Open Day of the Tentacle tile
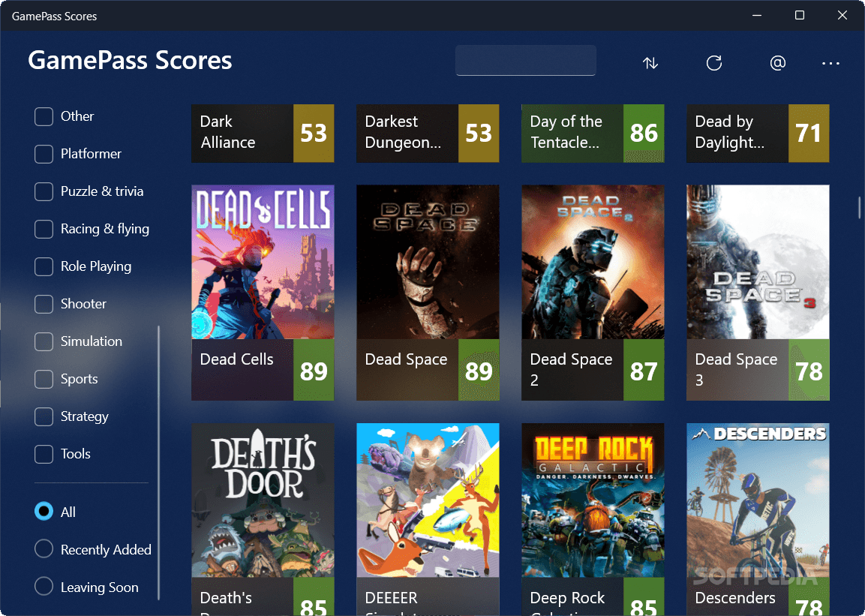 [x=593, y=133]
